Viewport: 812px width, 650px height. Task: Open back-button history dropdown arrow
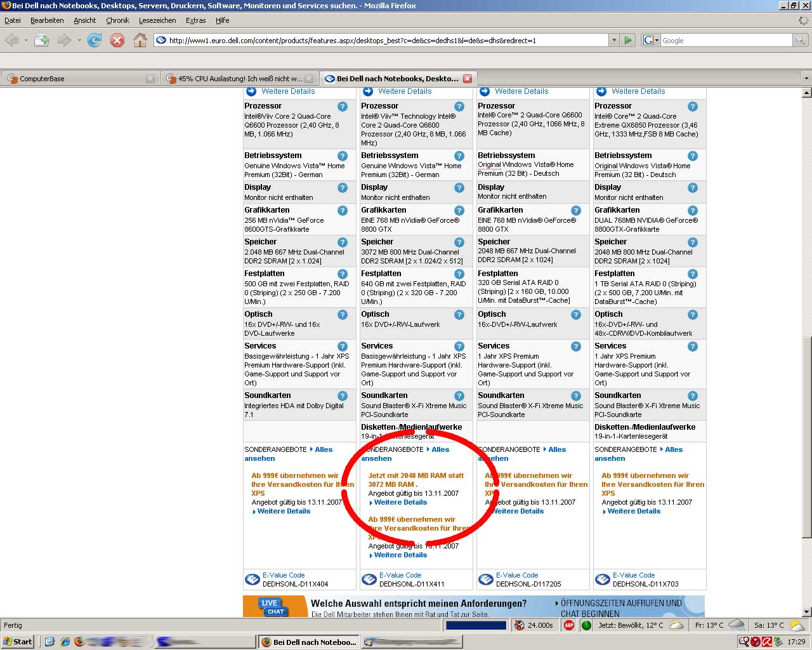[x=26, y=40]
